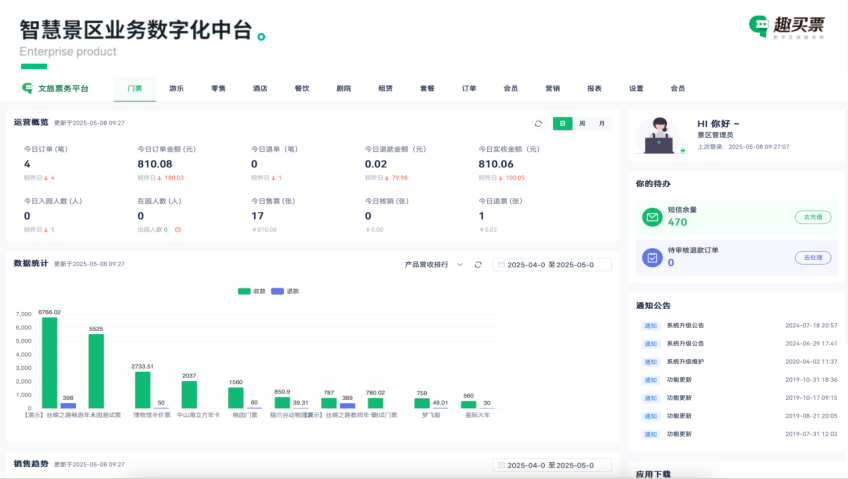Click the purple 待审核退款订单 icon
The image size is (848, 479).
tap(652, 257)
